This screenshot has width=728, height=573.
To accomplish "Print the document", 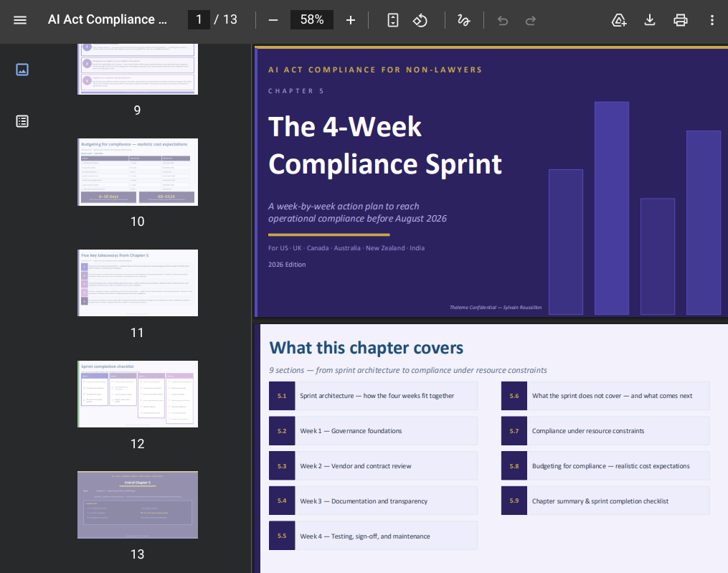I will [x=680, y=20].
